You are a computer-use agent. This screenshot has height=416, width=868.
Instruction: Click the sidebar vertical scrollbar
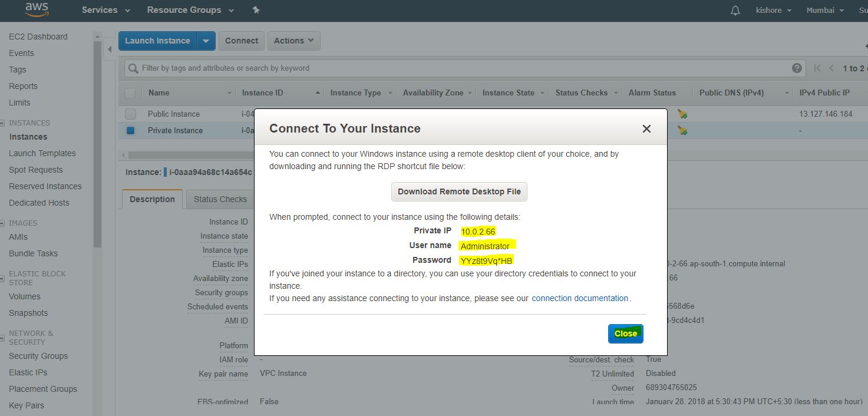[97, 141]
